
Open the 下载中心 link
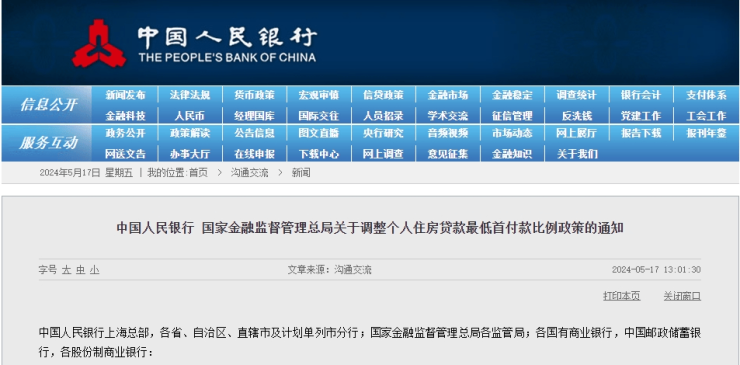tap(319, 154)
